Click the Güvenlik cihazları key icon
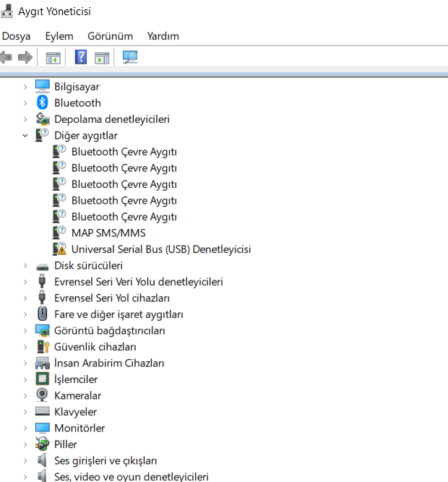The image size is (448, 482). click(43, 347)
